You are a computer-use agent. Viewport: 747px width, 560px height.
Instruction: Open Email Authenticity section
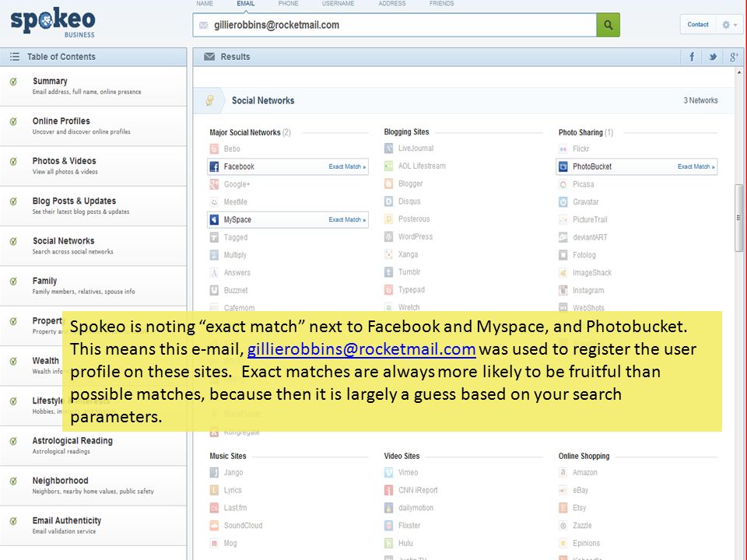tap(93, 527)
